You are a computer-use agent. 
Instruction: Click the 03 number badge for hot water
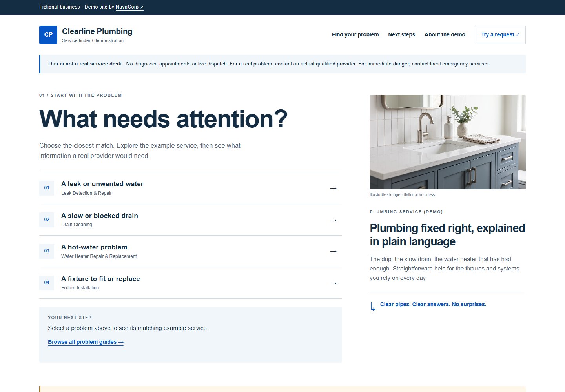47,251
